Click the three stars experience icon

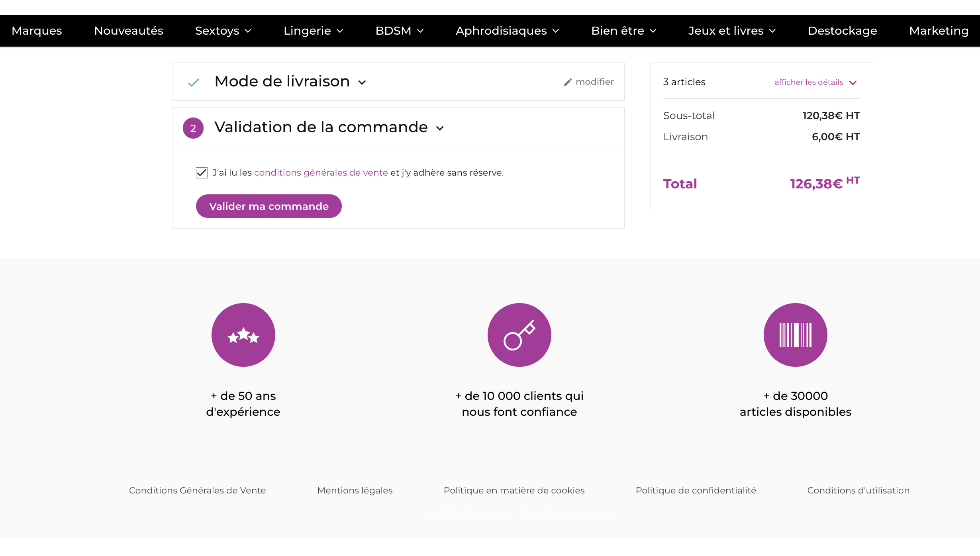243,335
